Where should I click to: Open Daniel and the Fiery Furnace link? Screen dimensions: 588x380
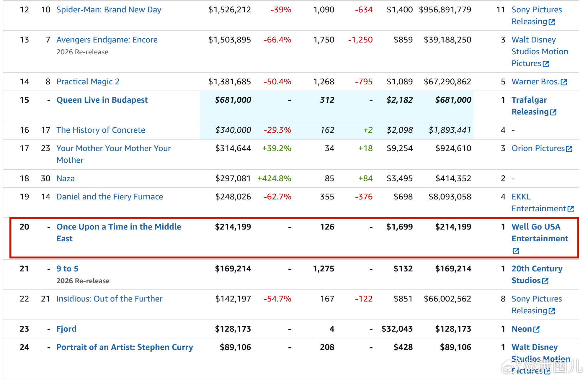pos(110,197)
